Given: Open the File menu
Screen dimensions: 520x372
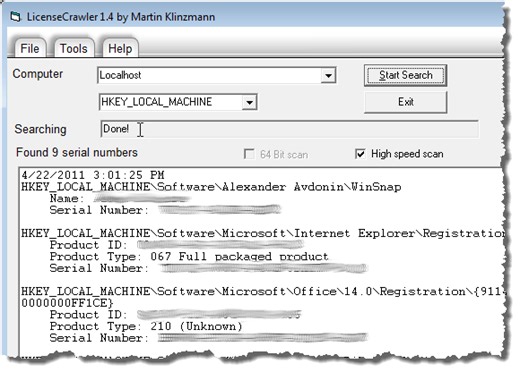Looking at the screenshot, I should point(30,49).
